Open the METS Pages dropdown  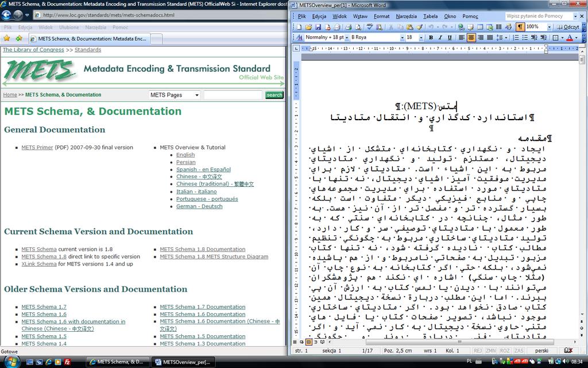(175, 95)
